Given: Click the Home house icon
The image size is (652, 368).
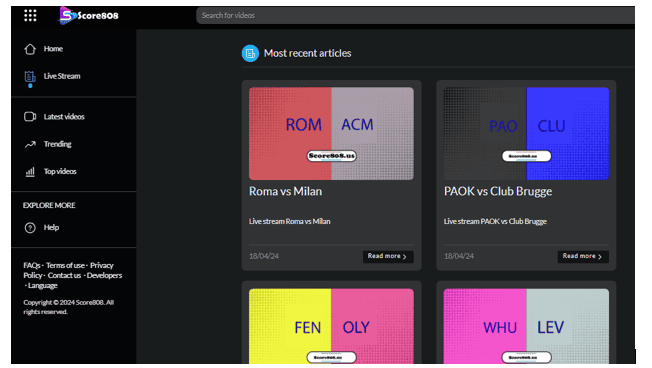Looking at the screenshot, I should 30,49.
